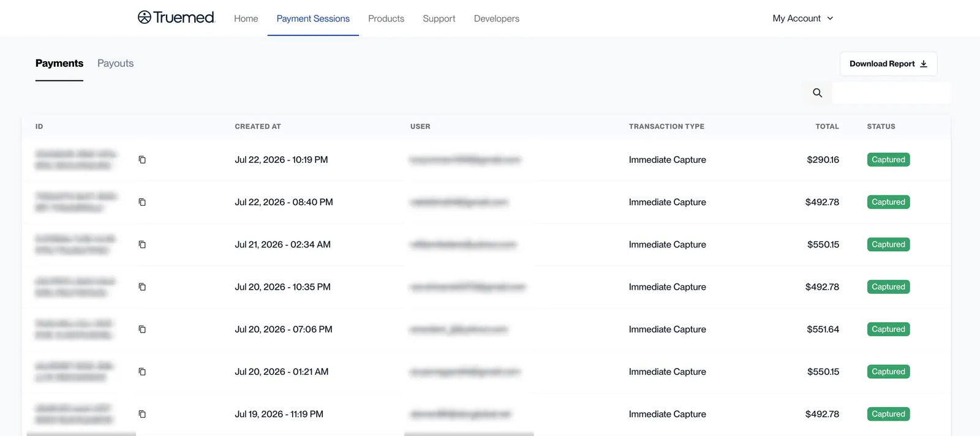This screenshot has width=980, height=436.
Task: Copy ID of Jul 22 08:40 PM payment
Action: [142, 202]
